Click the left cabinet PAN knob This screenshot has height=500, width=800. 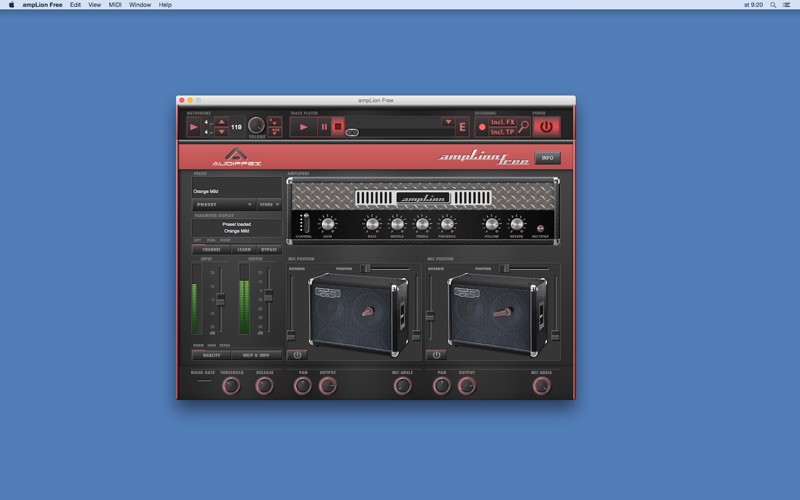[303, 386]
